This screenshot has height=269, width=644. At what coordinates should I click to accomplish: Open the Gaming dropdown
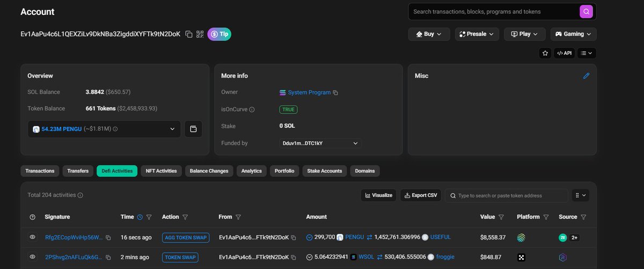[x=573, y=34]
